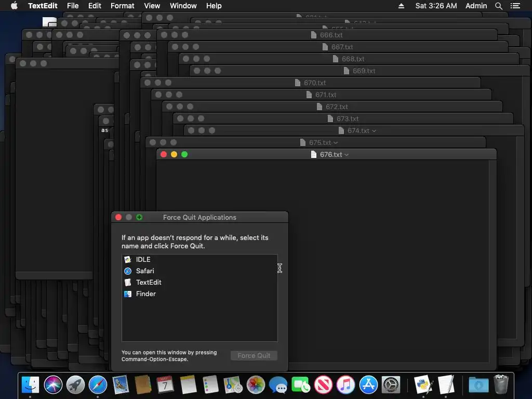Open the Format menu
The image size is (532, 399).
coord(123,6)
